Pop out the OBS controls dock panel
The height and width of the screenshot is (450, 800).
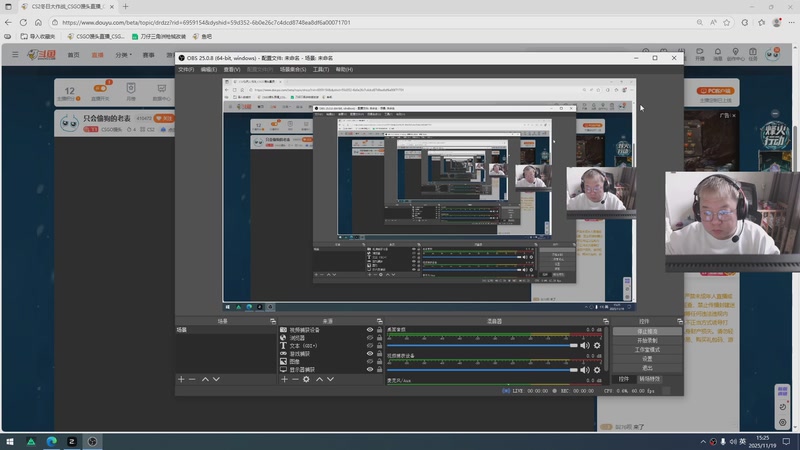(x=680, y=321)
